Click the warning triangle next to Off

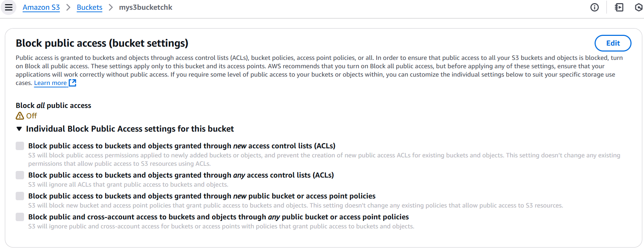click(20, 116)
